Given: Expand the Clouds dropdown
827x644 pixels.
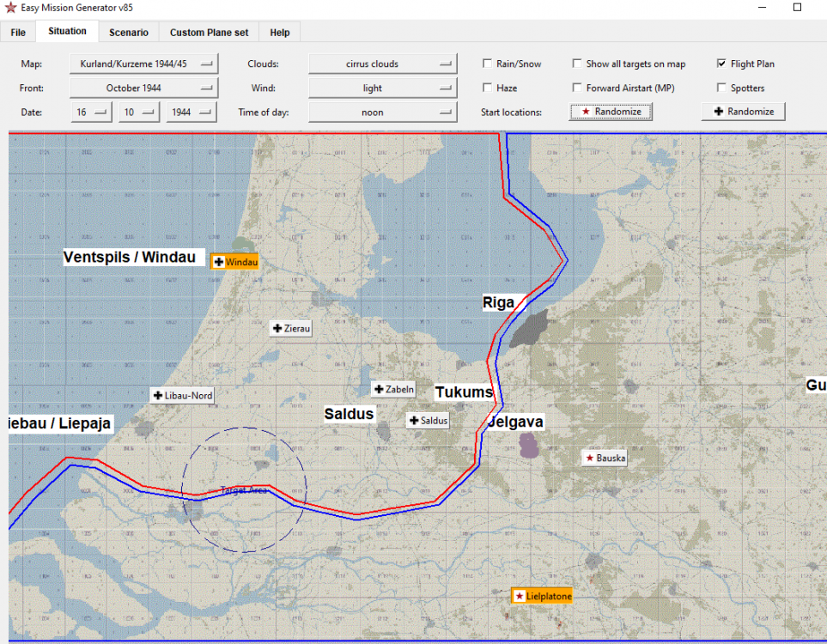Looking at the screenshot, I should (382, 64).
